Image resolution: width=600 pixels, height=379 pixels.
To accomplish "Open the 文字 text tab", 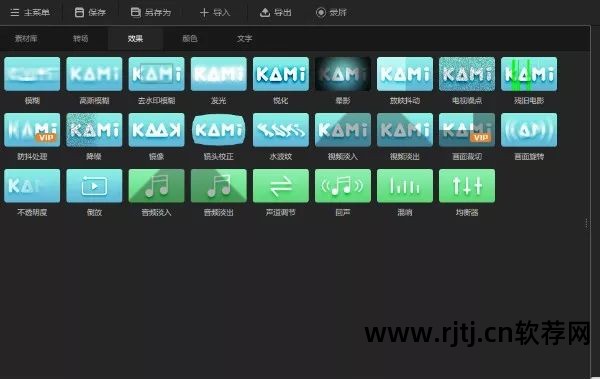I will (x=244, y=38).
